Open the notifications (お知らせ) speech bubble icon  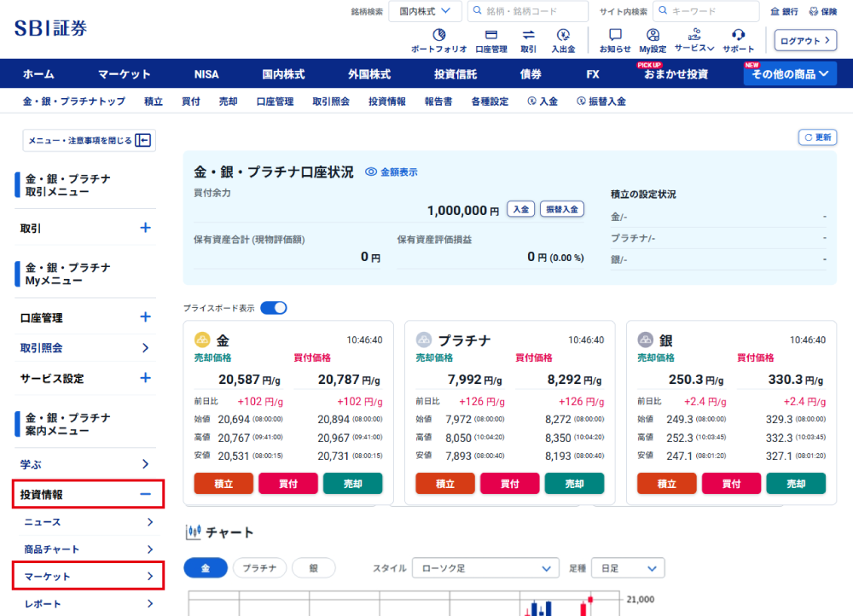[615, 36]
